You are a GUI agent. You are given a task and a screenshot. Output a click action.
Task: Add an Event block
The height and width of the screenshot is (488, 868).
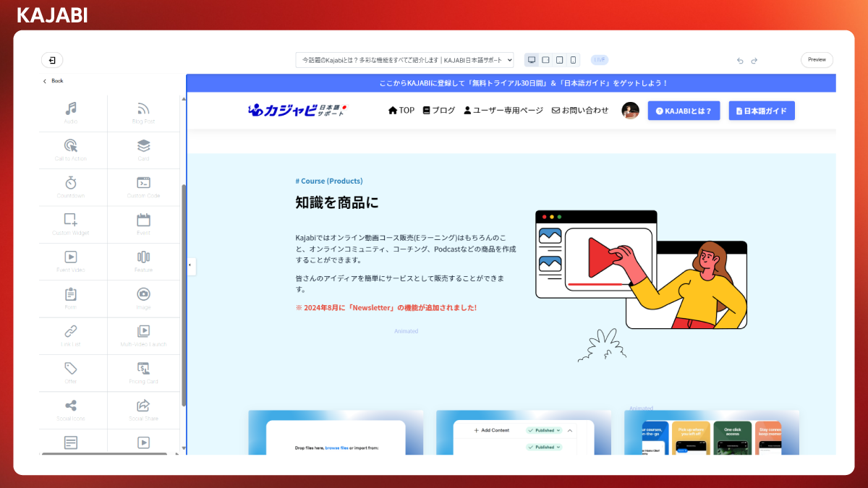tap(143, 224)
